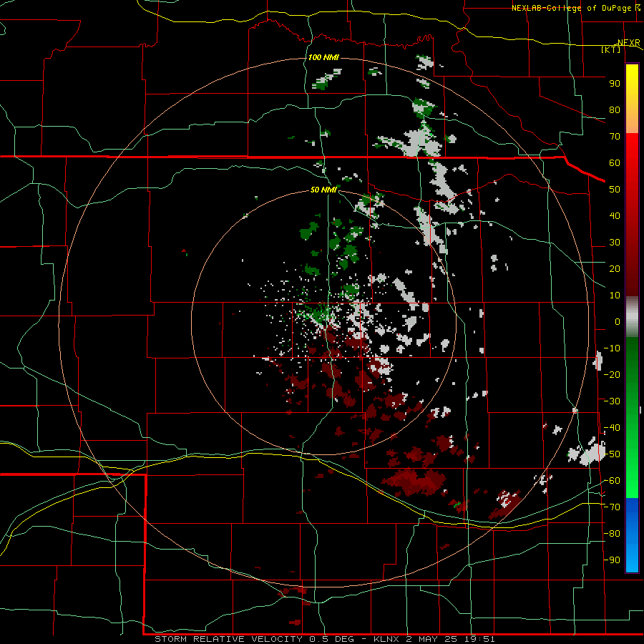The image size is (644, 644).
Task: Pick the light blue bottom segment of the color bar
Action: pos(632,559)
